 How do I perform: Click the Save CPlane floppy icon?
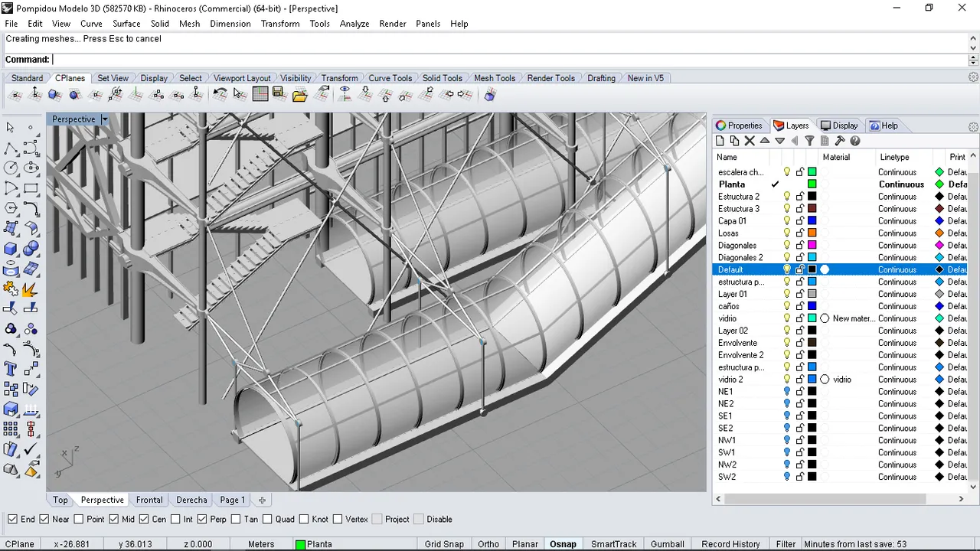[x=279, y=94]
